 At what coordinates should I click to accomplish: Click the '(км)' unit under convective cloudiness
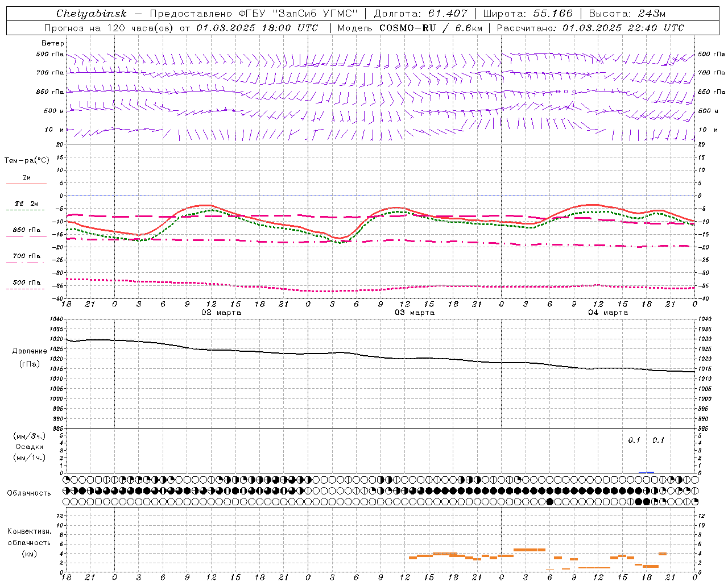[30, 554]
